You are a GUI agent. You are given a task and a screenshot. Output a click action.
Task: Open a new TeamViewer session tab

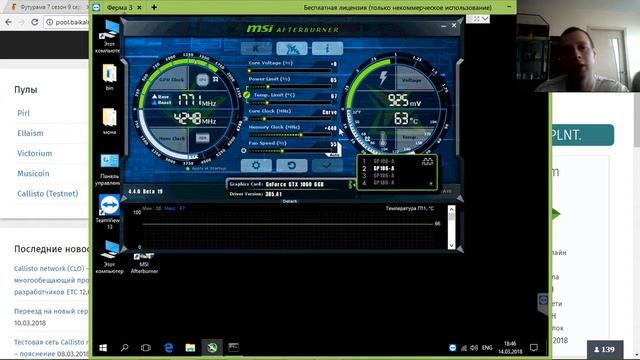(154, 7)
